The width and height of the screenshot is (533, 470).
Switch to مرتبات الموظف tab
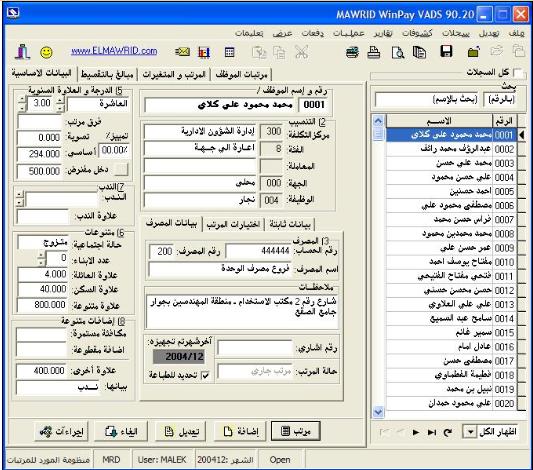coord(242,74)
